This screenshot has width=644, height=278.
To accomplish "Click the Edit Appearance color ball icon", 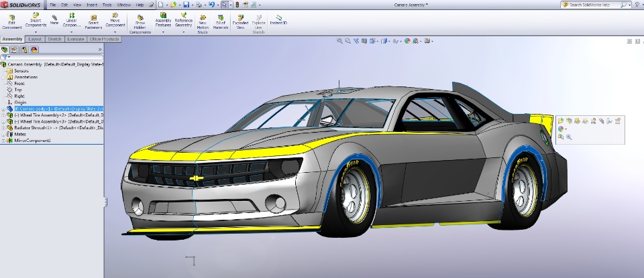I will [x=407, y=41].
